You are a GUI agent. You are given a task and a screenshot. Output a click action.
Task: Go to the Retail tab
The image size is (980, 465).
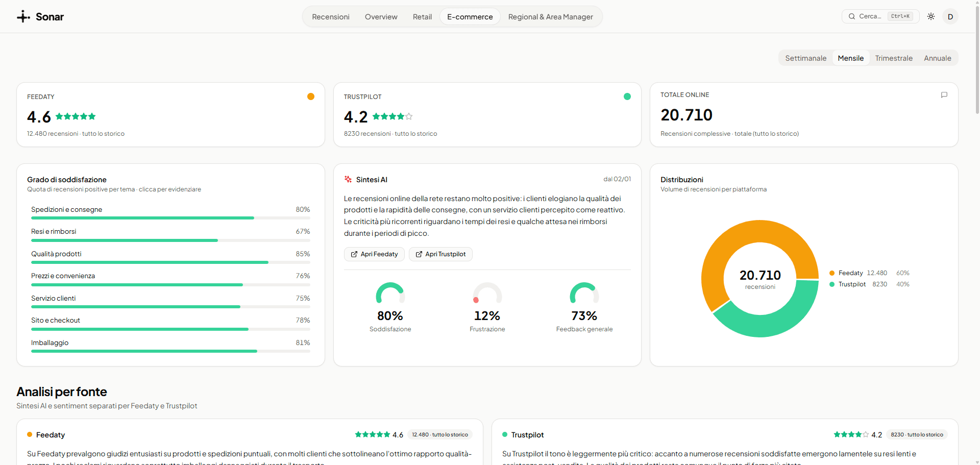[x=422, y=17]
